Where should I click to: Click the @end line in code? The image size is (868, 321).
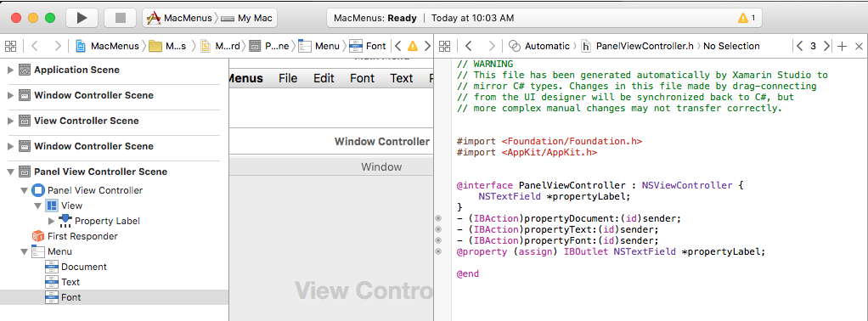click(468, 274)
